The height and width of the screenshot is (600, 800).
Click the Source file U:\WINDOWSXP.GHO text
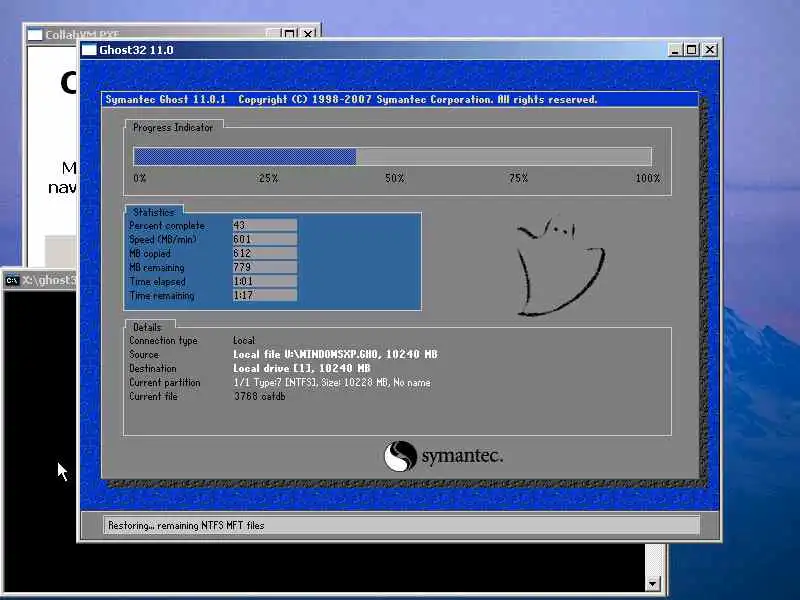coord(335,354)
